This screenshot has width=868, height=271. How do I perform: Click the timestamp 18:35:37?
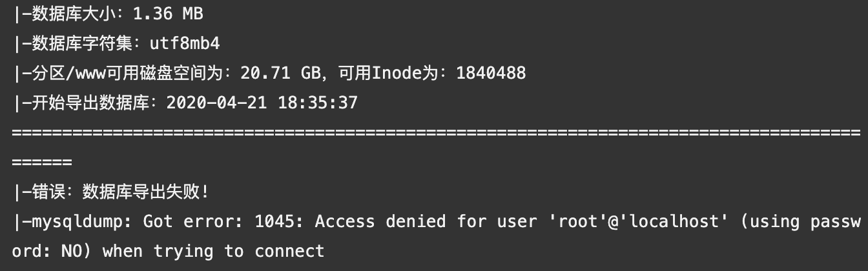click(318, 103)
